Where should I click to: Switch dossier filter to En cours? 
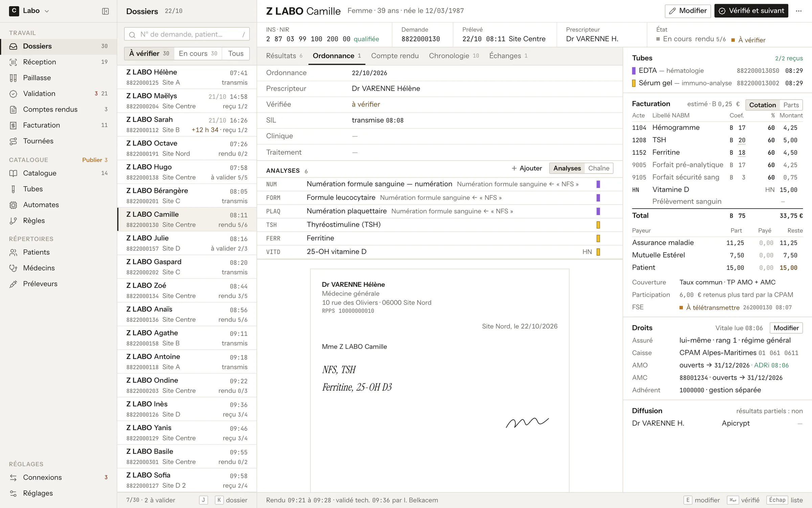(198, 54)
